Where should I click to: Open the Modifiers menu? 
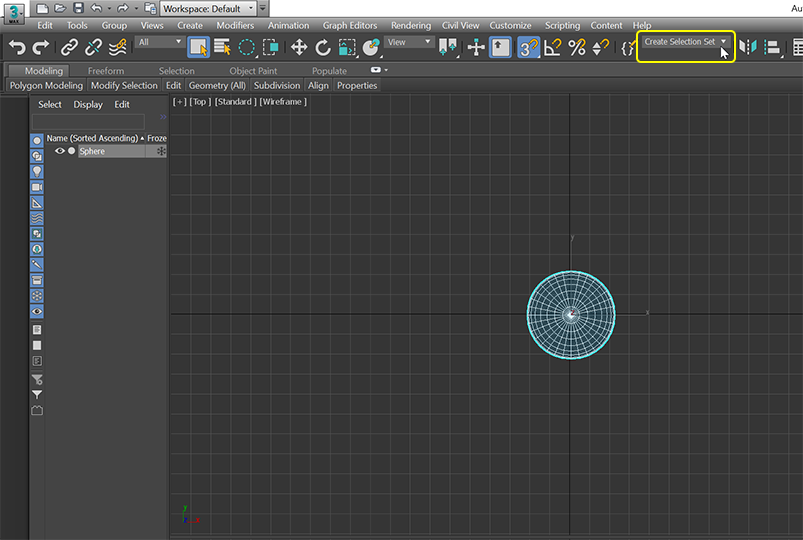(235, 25)
